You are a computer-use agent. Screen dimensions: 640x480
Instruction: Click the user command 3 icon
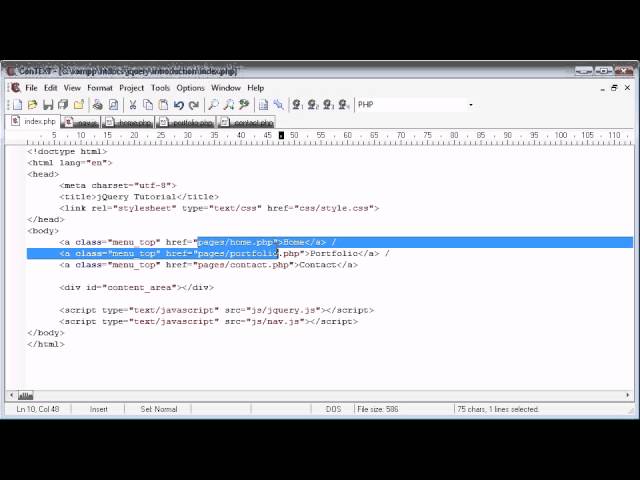(x=328, y=105)
